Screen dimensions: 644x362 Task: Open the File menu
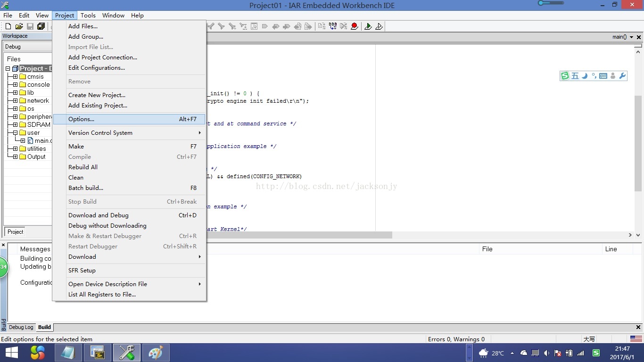pos(8,16)
